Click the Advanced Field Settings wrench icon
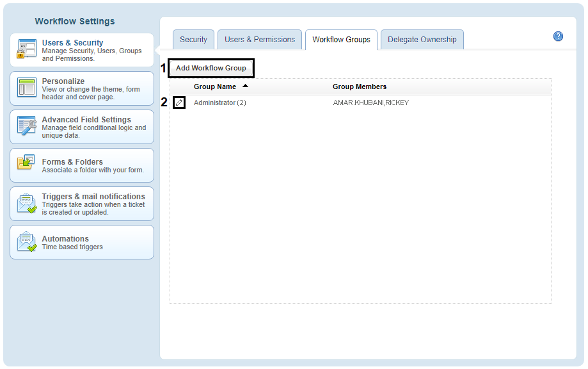The width and height of the screenshot is (588, 369). [x=27, y=126]
